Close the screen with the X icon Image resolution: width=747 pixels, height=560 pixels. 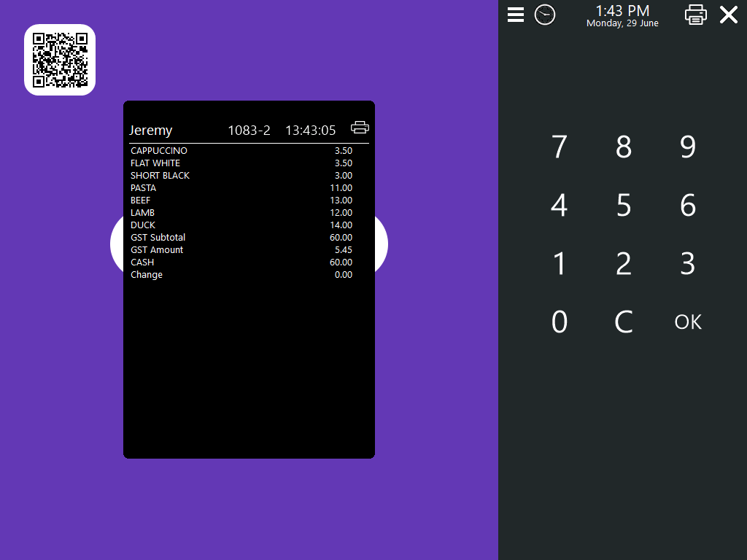(729, 15)
